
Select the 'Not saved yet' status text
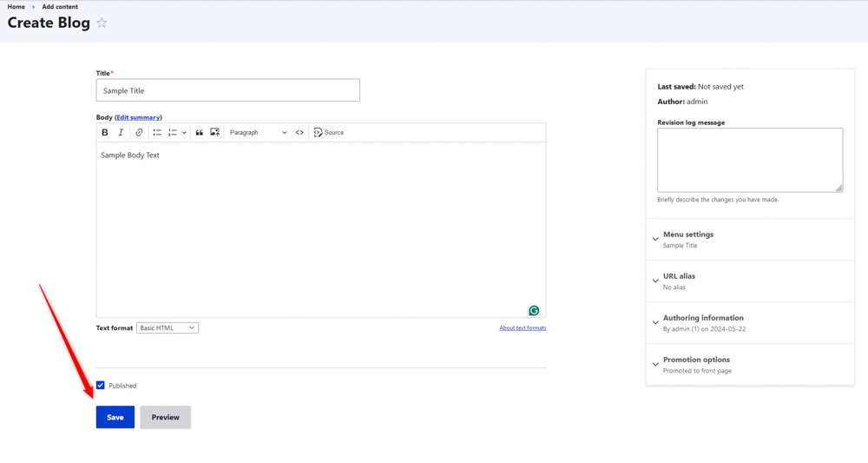pos(720,86)
